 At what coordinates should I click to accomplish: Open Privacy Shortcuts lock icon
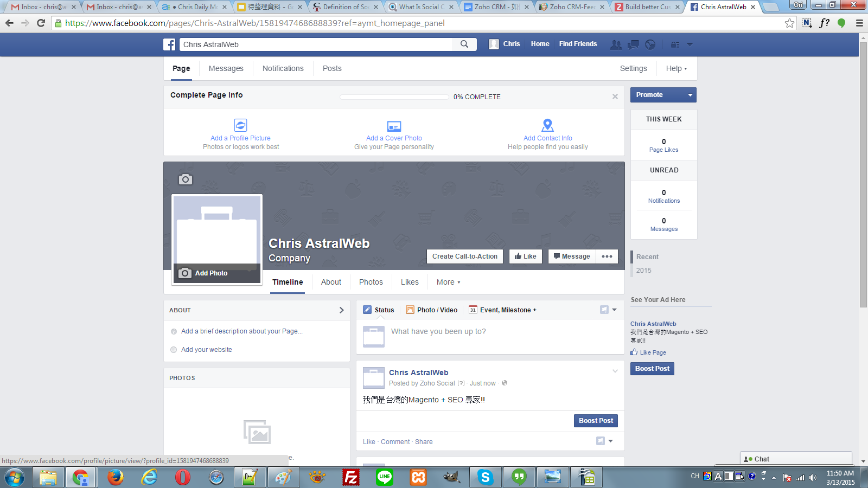[x=675, y=44]
